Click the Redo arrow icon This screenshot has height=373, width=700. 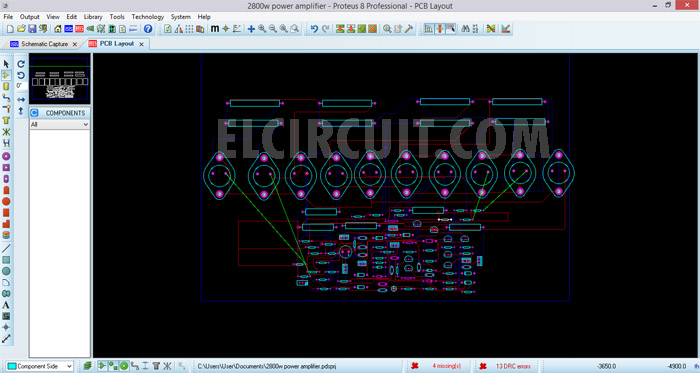point(325,29)
